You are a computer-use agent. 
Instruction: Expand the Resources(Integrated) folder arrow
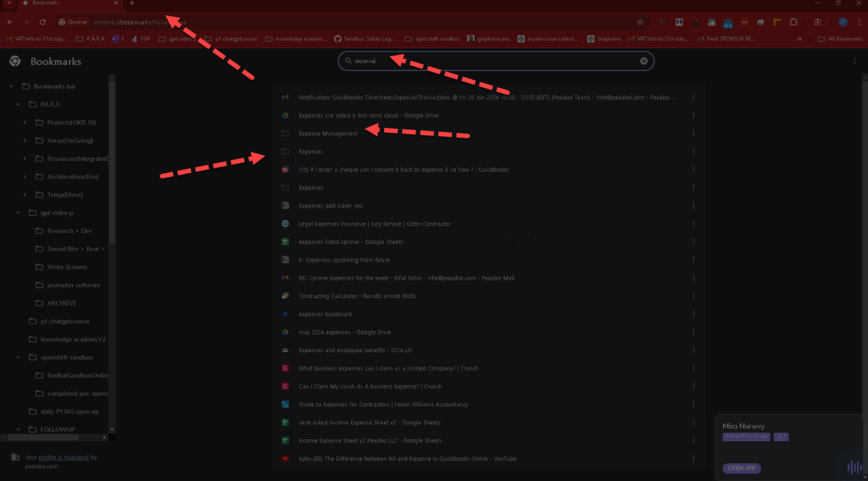click(x=25, y=158)
